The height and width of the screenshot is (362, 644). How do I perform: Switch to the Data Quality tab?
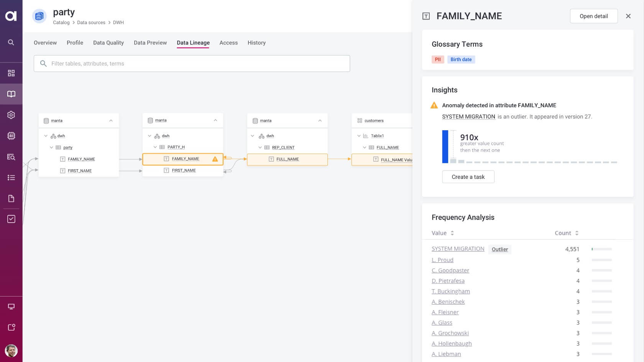[108, 43]
